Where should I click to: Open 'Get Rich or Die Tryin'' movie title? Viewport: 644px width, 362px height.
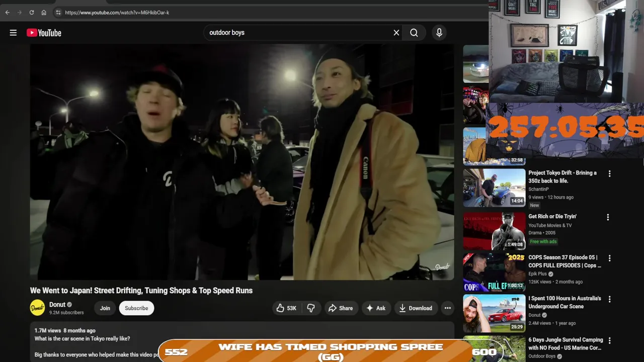552,217
